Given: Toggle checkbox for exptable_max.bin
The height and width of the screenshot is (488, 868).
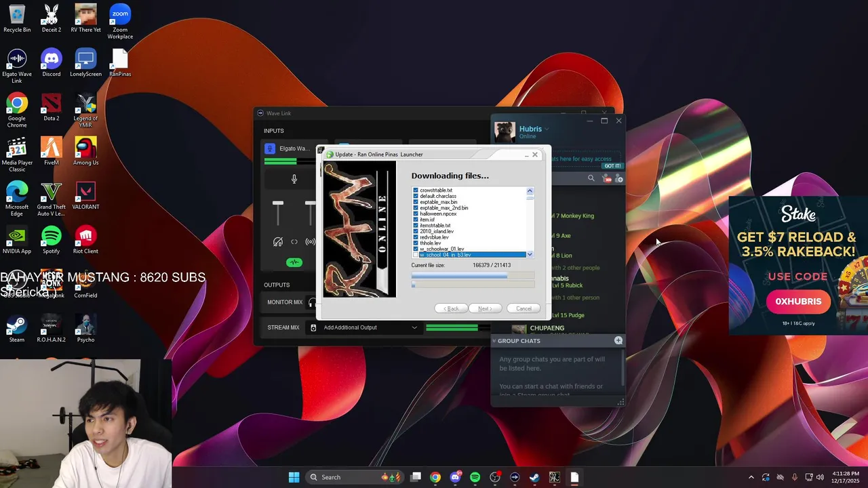Looking at the screenshot, I should [416, 202].
